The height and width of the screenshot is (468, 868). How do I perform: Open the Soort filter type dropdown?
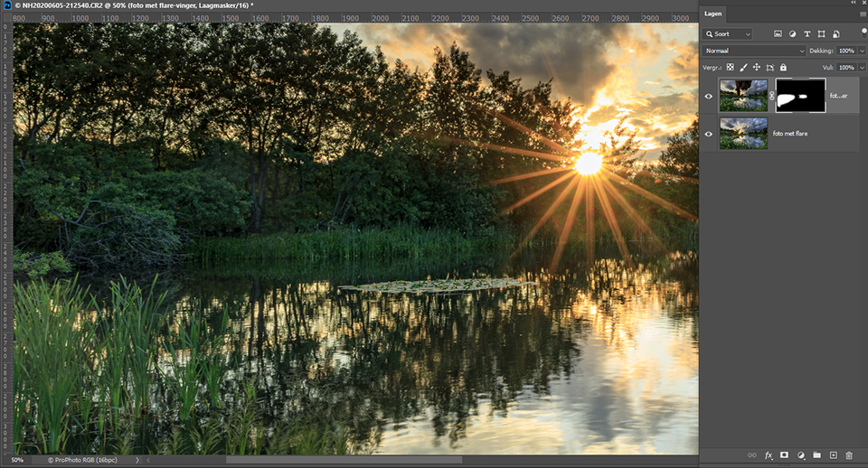tap(727, 33)
